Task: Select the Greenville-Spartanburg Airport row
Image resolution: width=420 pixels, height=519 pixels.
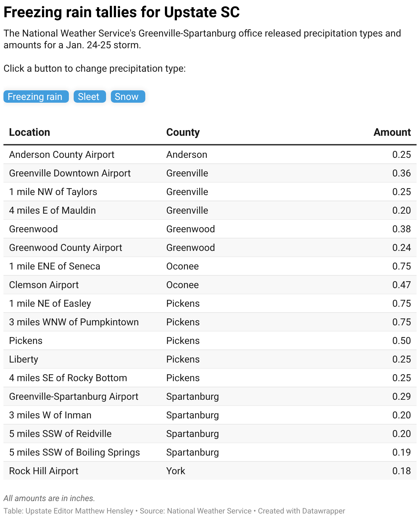Action: (x=210, y=396)
